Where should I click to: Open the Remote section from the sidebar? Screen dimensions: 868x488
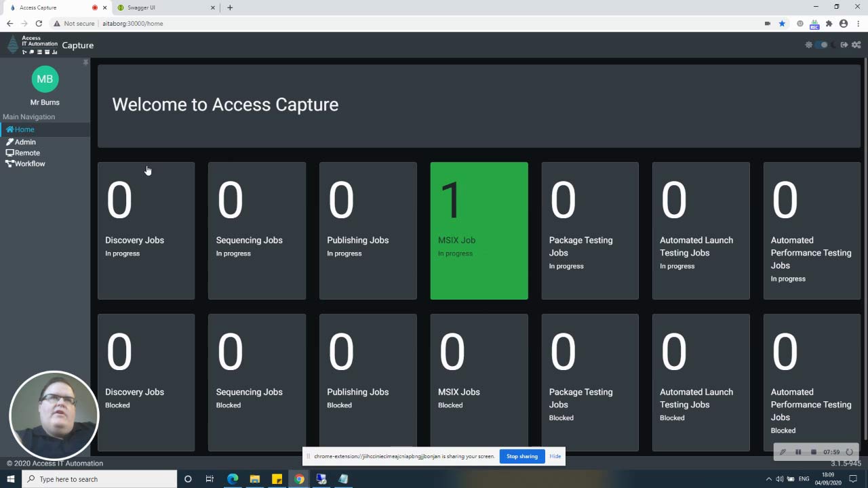[23, 152]
